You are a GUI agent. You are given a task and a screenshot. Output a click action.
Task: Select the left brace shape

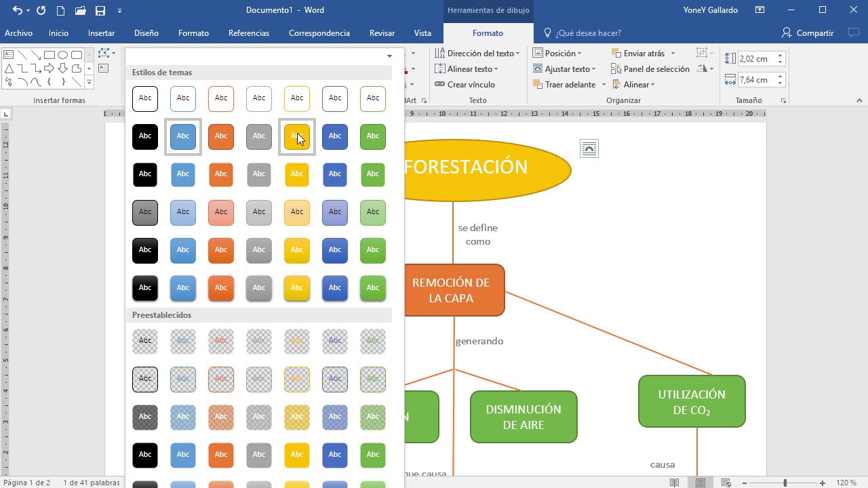pyautogui.click(x=49, y=82)
